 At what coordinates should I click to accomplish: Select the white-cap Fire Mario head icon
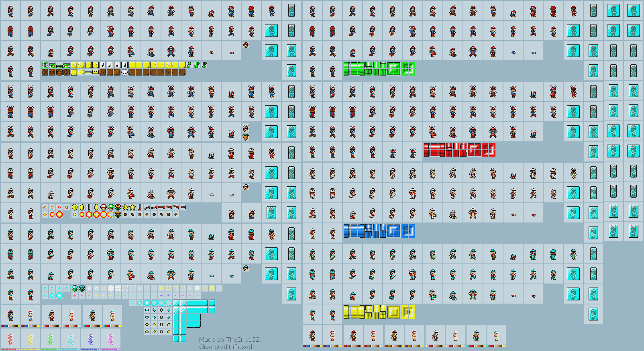point(246,187)
